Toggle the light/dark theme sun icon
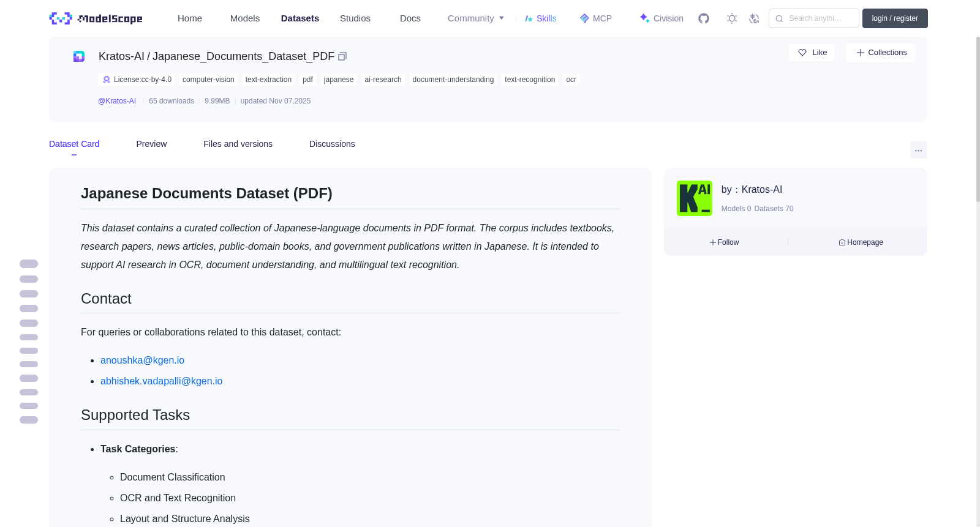The height and width of the screenshot is (527, 980). pyautogui.click(x=732, y=18)
